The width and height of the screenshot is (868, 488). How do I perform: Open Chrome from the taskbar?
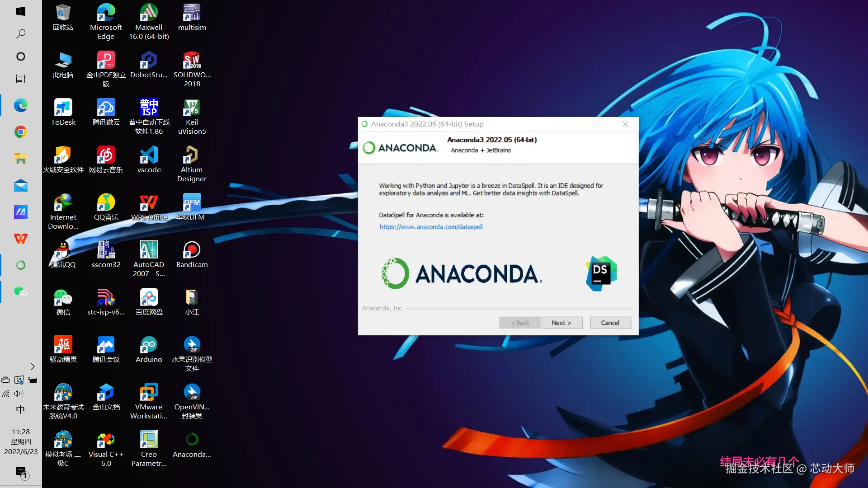(x=20, y=132)
